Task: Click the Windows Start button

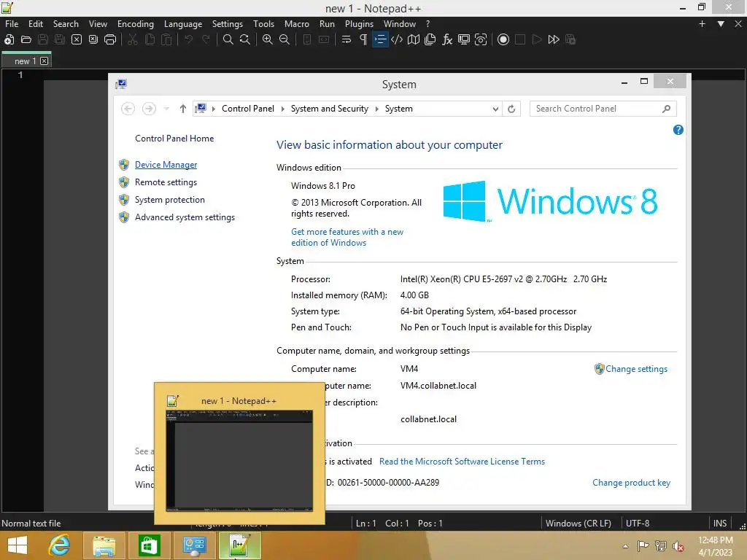Action: pos(18,545)
